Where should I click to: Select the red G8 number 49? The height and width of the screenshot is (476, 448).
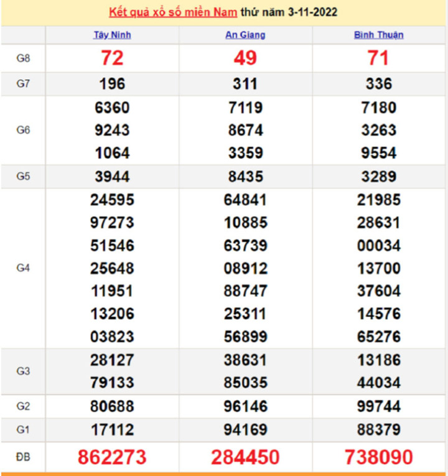tap(245, 58)
